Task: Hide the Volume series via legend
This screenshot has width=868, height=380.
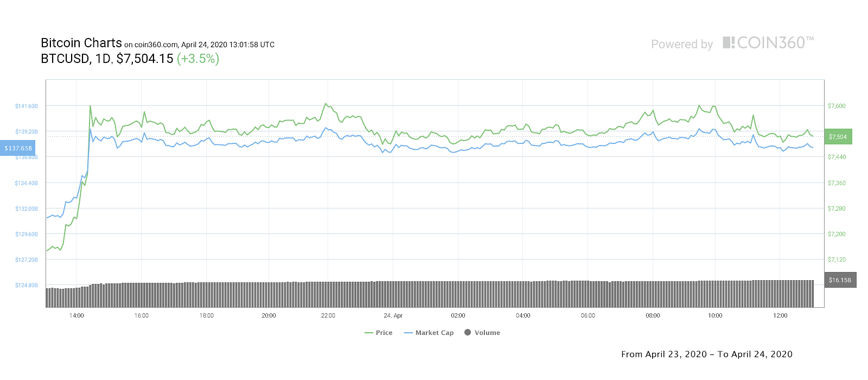Action: 487,333
